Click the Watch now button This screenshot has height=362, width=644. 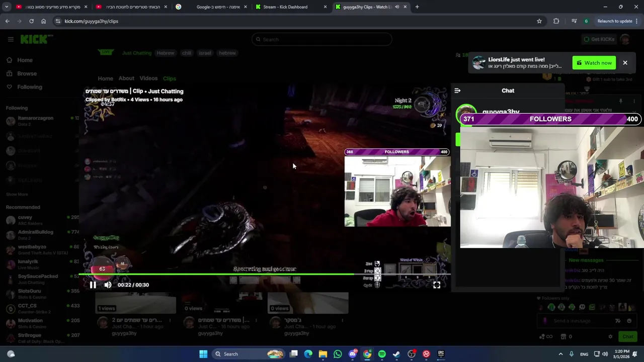594,63
